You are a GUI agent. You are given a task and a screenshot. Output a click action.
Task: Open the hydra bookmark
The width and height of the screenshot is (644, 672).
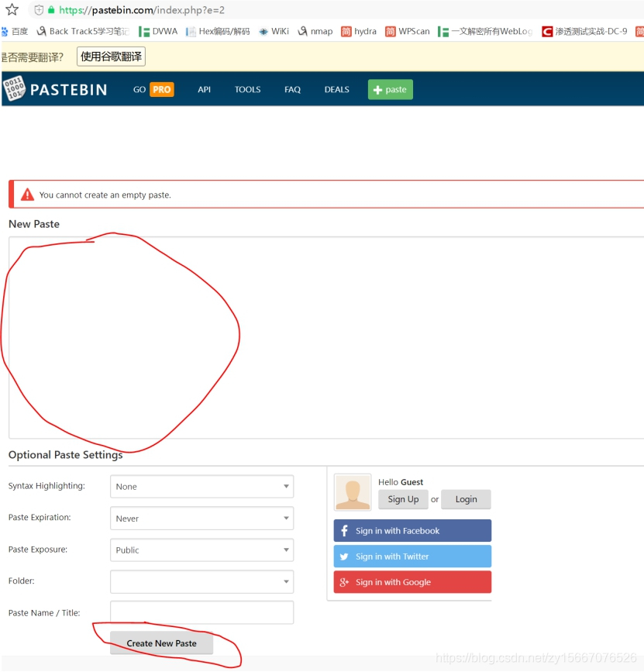pyautogui.click(x=359, y=31)
